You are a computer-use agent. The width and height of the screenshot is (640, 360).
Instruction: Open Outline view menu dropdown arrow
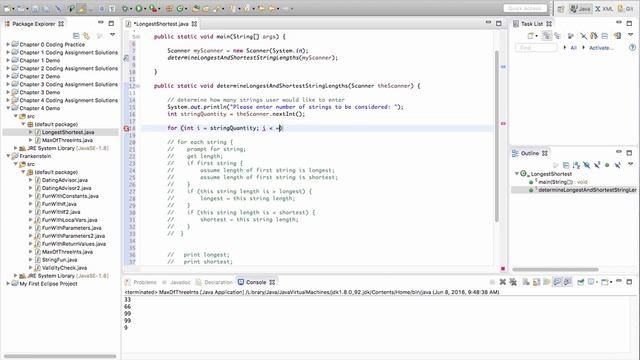631,164
